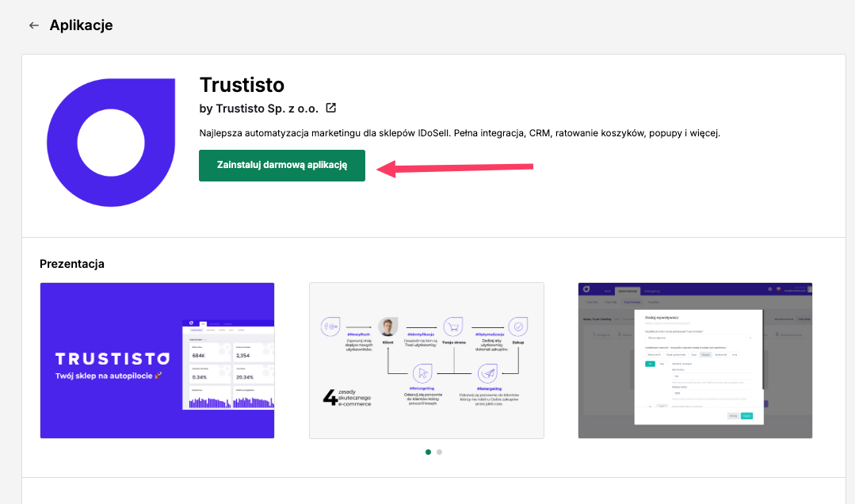Open the purple TRUSTISTO presentation thumbnail
The height and width of the screenshot is (504, 855).
click(x=157, y=360)
